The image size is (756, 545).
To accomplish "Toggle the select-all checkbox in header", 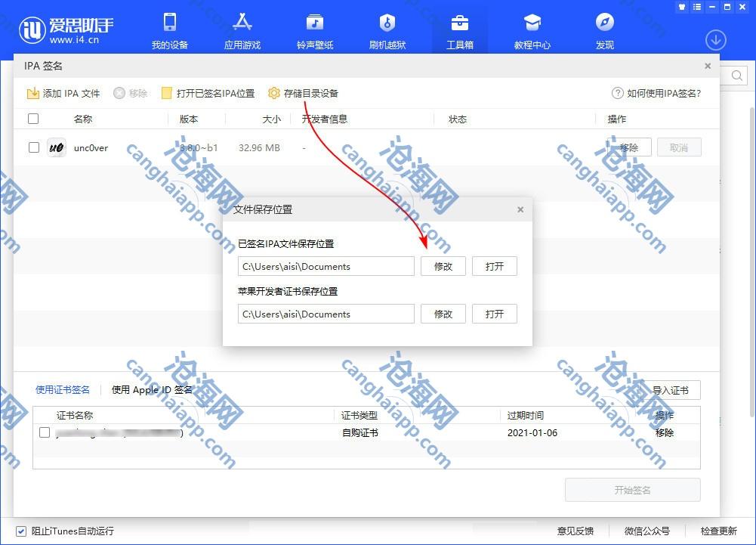I will [x=33, y=119].
